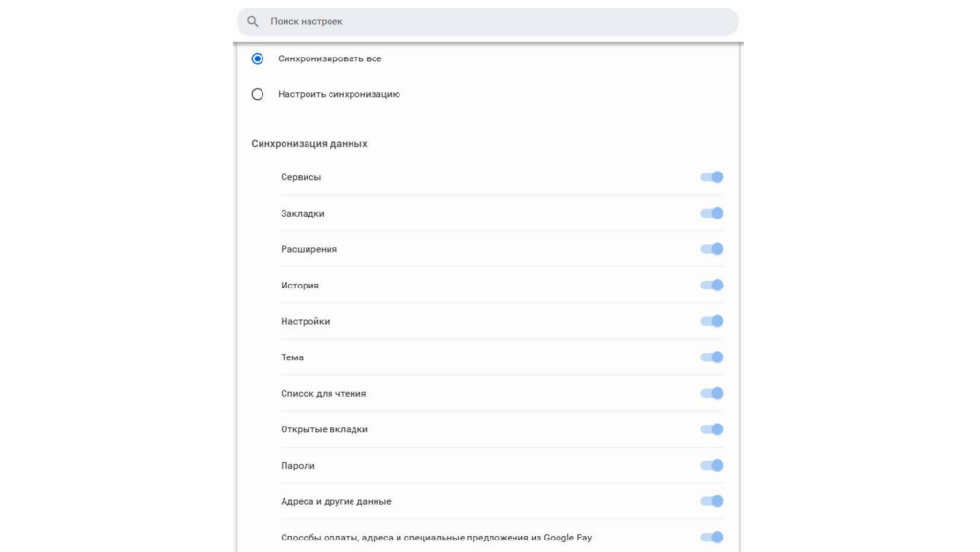Toggle 'Список для чтения' sync switch
Viewport: 980px width, 552px height.
click(712, 393)
